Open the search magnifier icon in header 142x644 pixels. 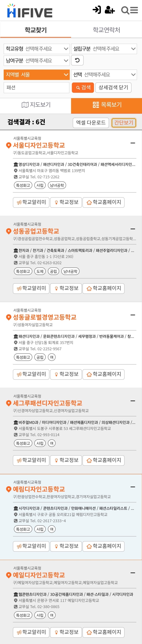click(125, 10)
